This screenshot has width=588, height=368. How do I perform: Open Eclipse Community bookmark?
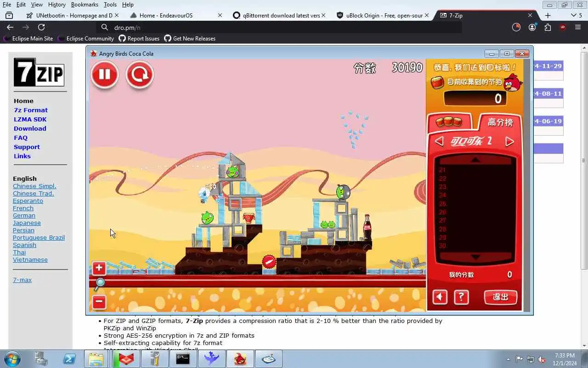pos(86,39)
